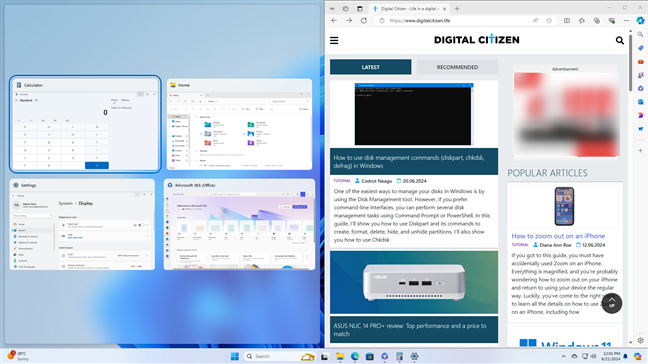648x364 pixels.
Task: Click the site search magnifier icon
Action: click(x=619, y=40)
